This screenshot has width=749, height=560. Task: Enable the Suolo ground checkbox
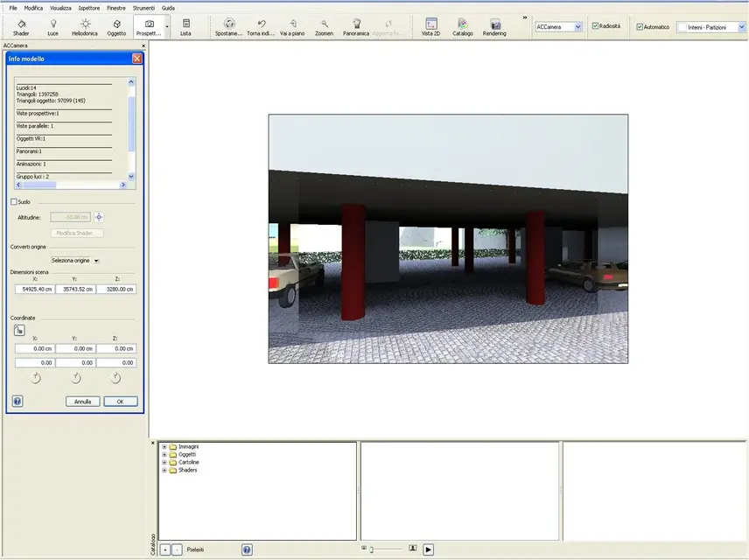(13, 202)
